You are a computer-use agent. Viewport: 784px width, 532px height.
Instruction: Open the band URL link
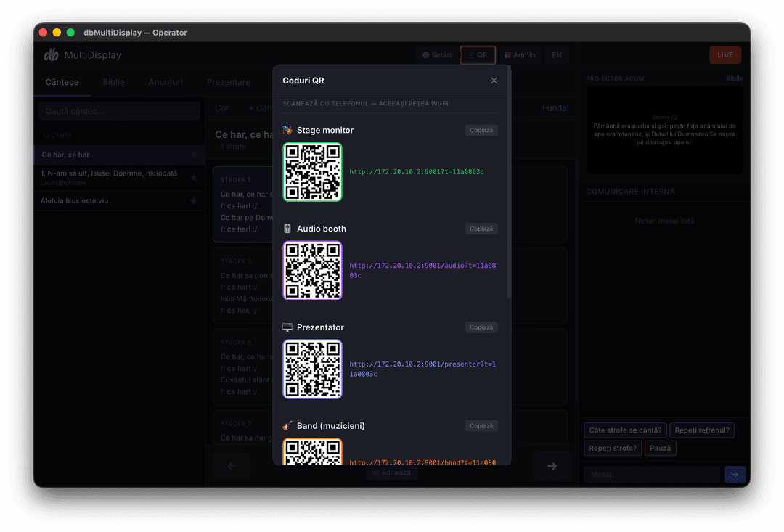(422, 462)
